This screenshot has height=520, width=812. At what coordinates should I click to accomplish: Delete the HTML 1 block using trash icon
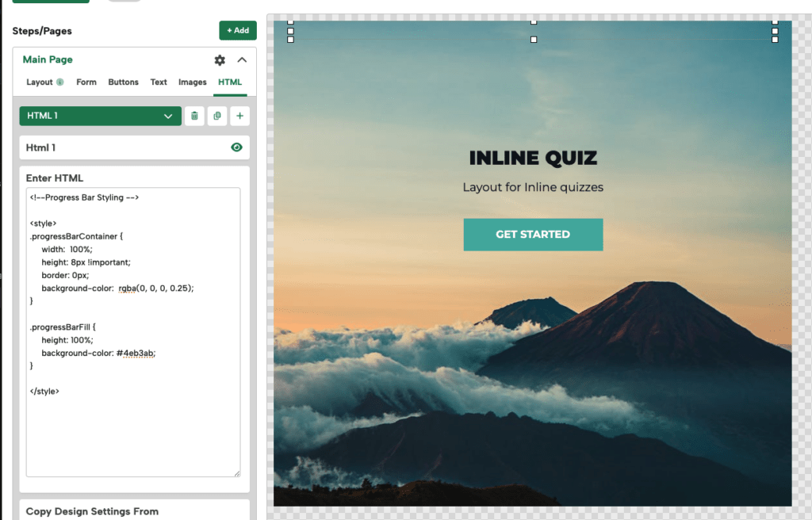click(194, 116)
